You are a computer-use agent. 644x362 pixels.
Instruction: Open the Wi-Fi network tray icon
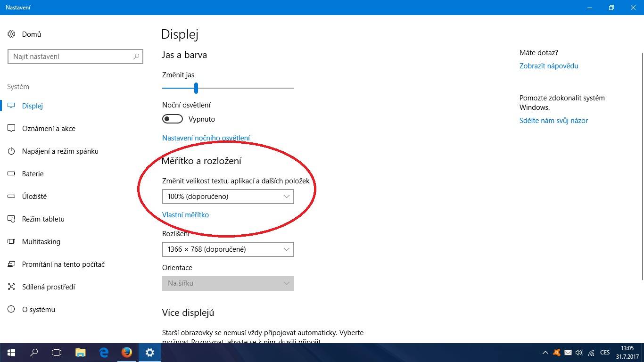[x=591, y=353]
